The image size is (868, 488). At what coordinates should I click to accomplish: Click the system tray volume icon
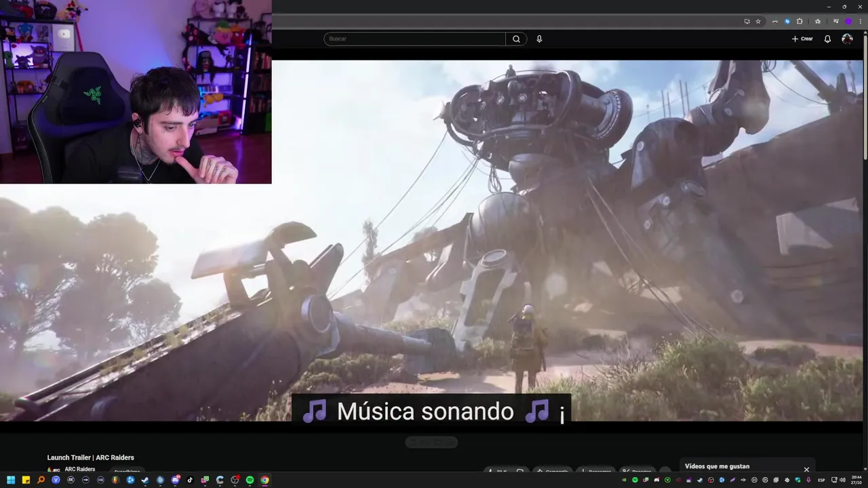842,480
